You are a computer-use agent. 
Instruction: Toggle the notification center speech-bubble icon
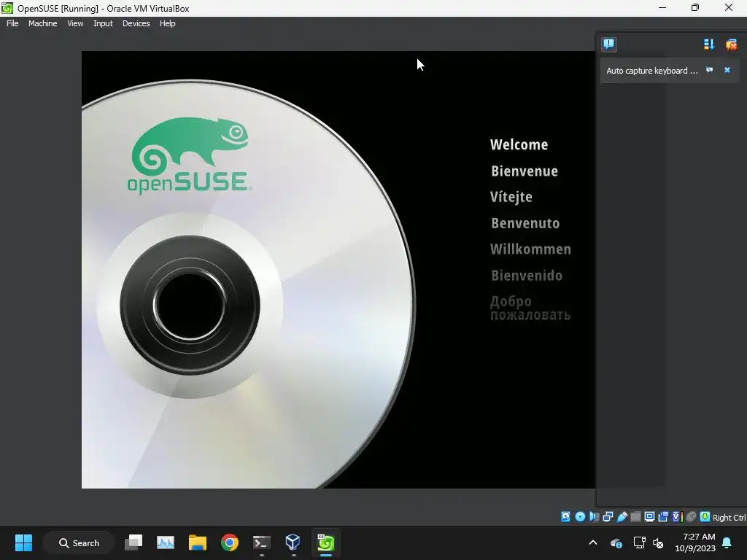(x=608, y=44)
